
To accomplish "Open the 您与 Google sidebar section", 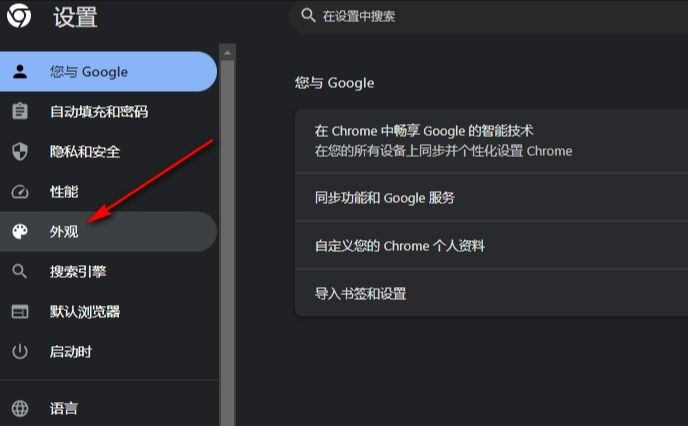I will click(x=108, y=72).
